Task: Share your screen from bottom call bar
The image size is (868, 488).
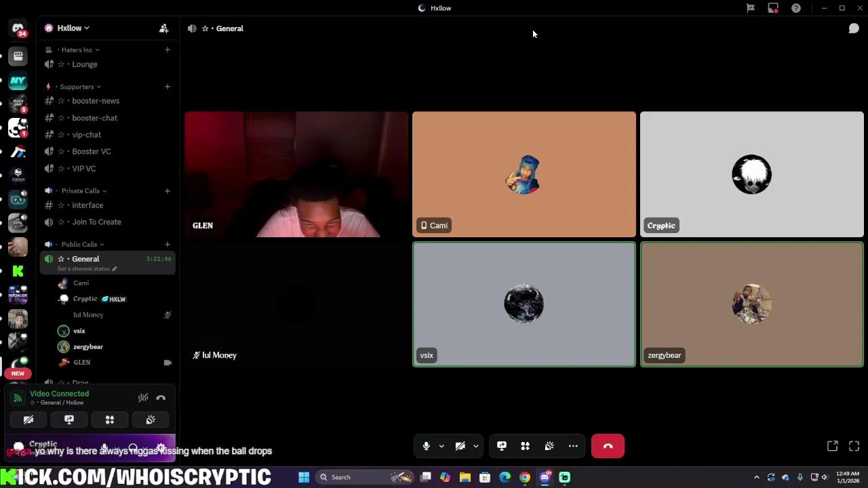Action: click(x=502, y=446)
